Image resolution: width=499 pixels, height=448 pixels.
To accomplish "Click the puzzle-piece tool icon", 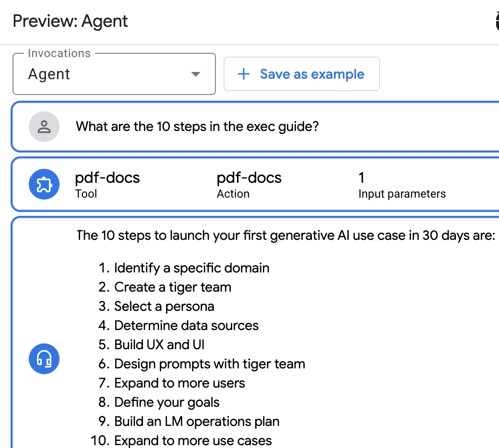I will pyautogui.click(x=44, y=184).
